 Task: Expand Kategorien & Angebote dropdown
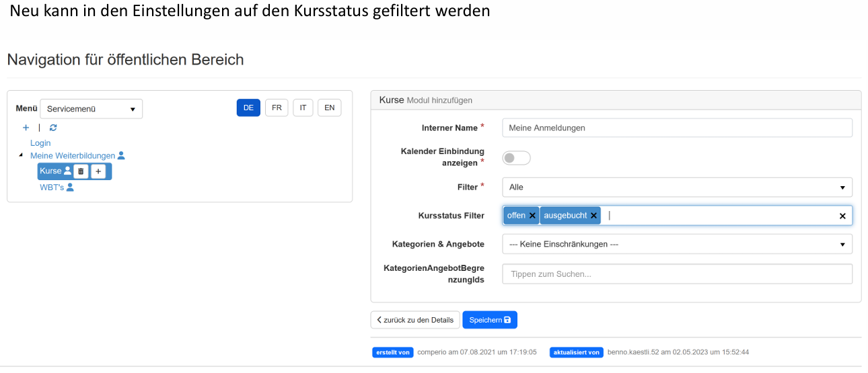coord(677,244)
